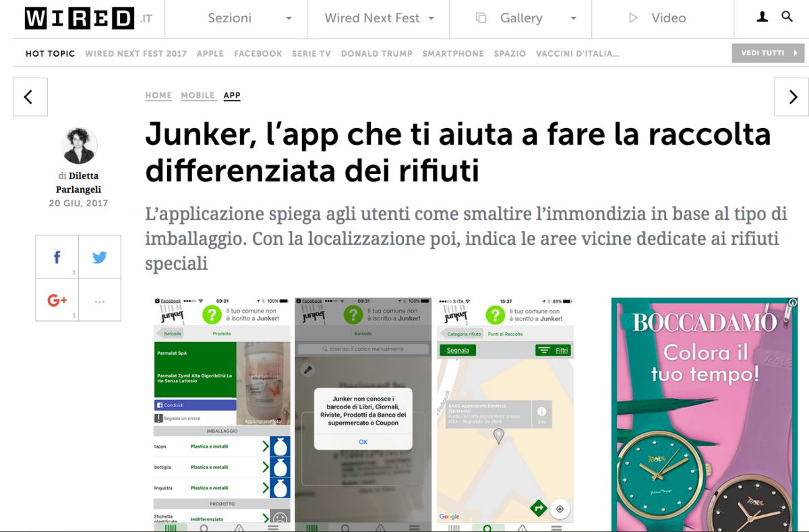Go to the next article arrow
This screenshot has width=809, height=532.
(x=791, y=97)
